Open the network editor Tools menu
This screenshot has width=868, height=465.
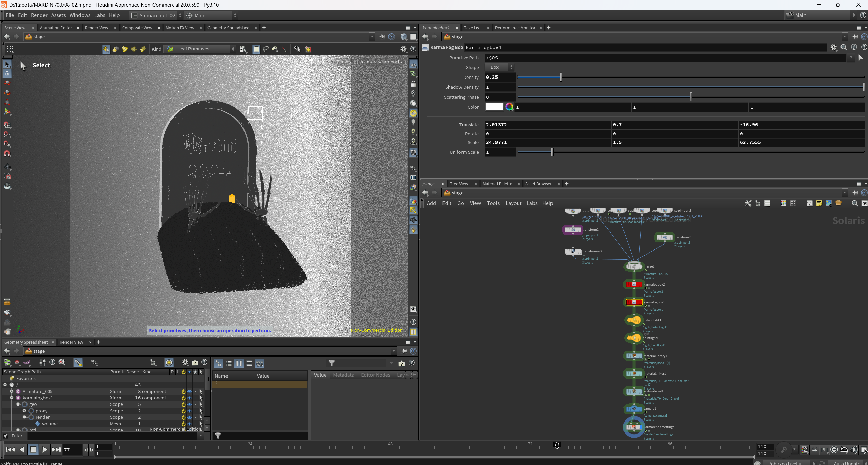pyautogui.click(x=493, y=203)
